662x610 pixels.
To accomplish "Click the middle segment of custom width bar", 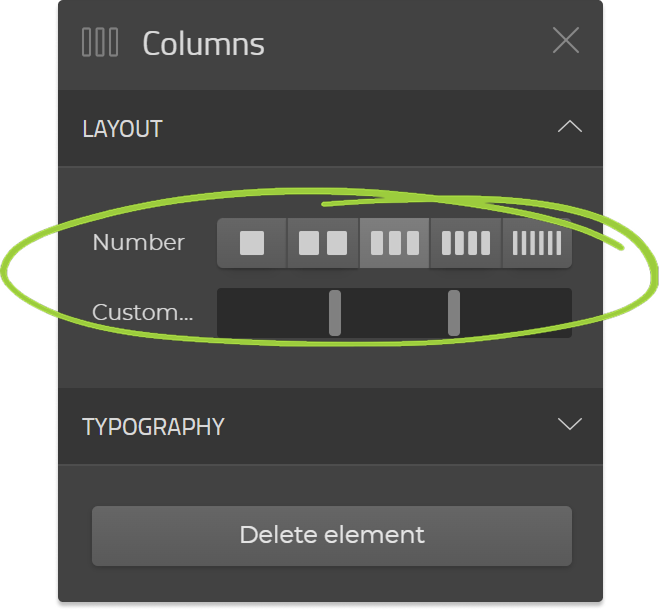I will point(394,313).
